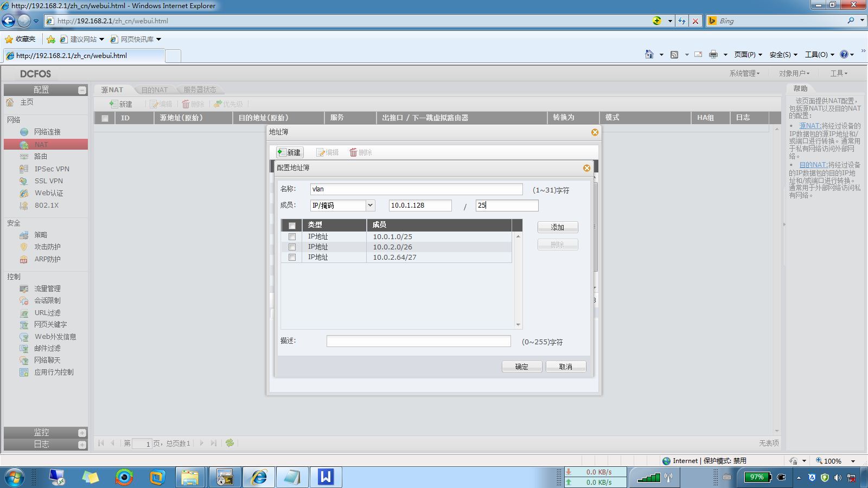Open URL过滤 filter icon
The height and width of the screenshot is (488, 868).
24,313
